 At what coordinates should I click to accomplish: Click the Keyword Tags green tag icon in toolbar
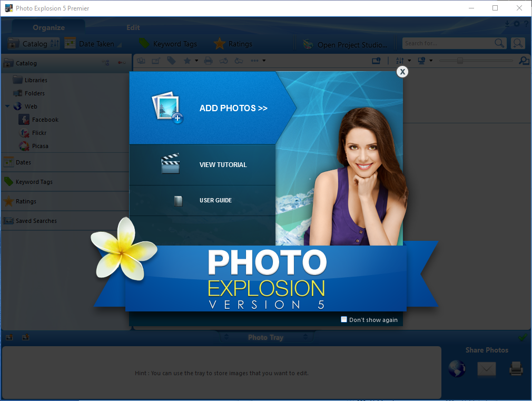[144, 43]
